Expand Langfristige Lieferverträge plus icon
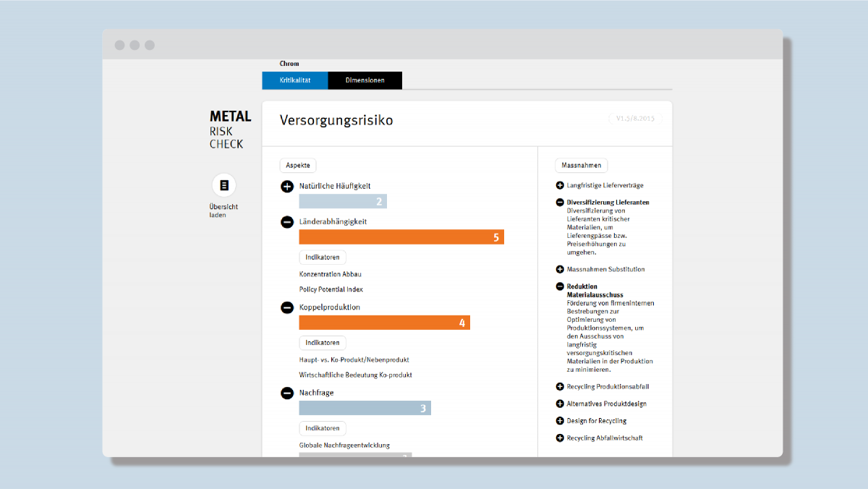868x489 pixels. pyautogui.click(x=560, y=185)
